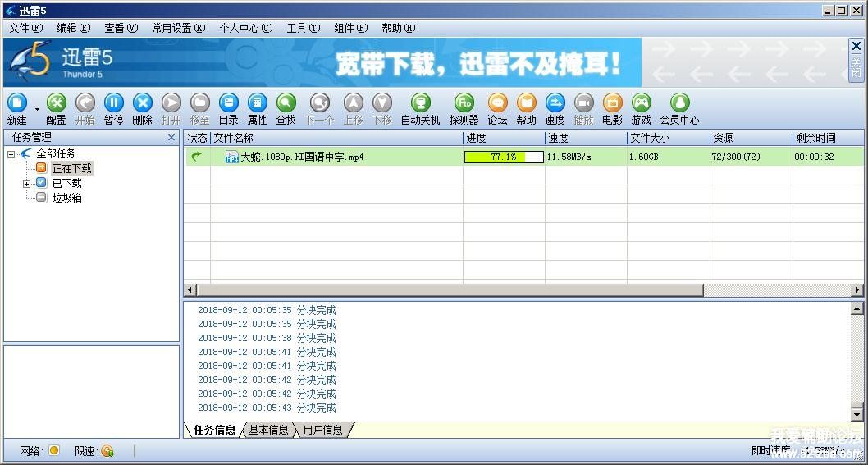Sort by 文件名称 column header
Viewport: 868px width, 465px height.
click(x=336, y=138)
